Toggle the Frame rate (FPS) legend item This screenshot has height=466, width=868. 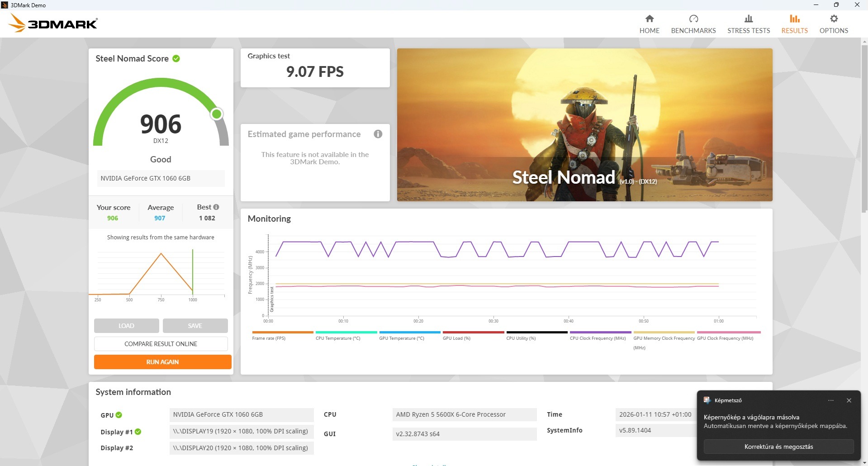283,336
